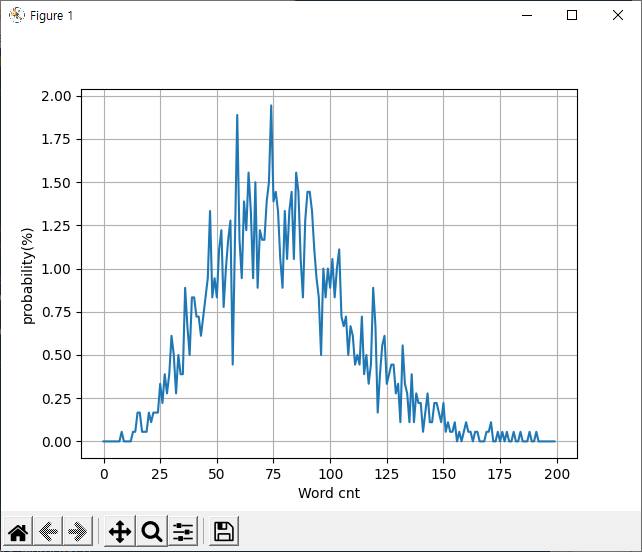Click the '1.50' y-axis tick label
Screen dimensions: 642x552
click(56, 183)
